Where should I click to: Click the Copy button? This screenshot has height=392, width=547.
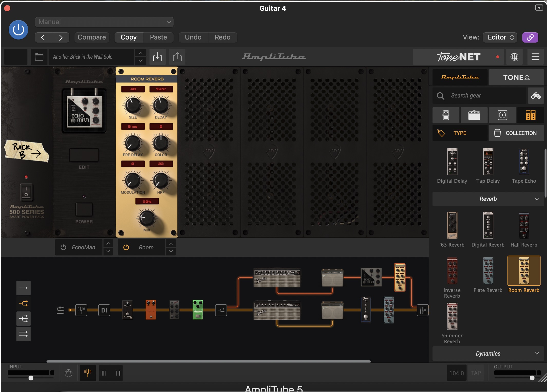click(x=129, y=37)
